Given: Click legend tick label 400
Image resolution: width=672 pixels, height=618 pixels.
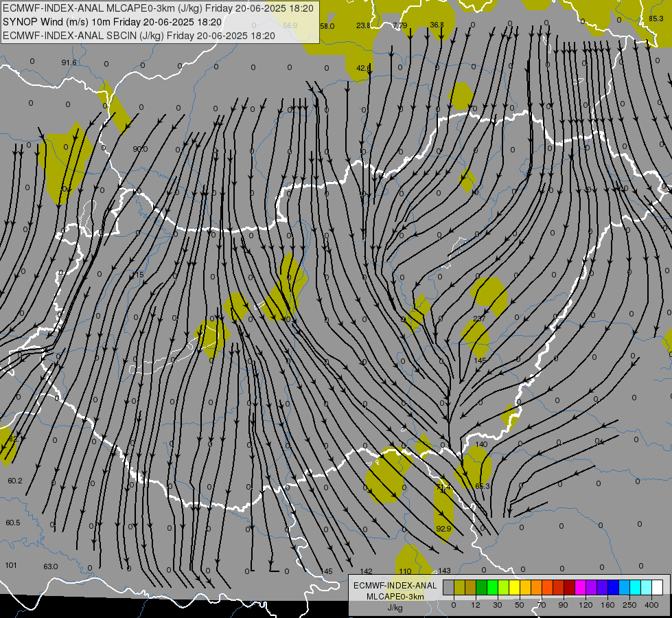Looking at the screenshot, I should click(651, 605).
